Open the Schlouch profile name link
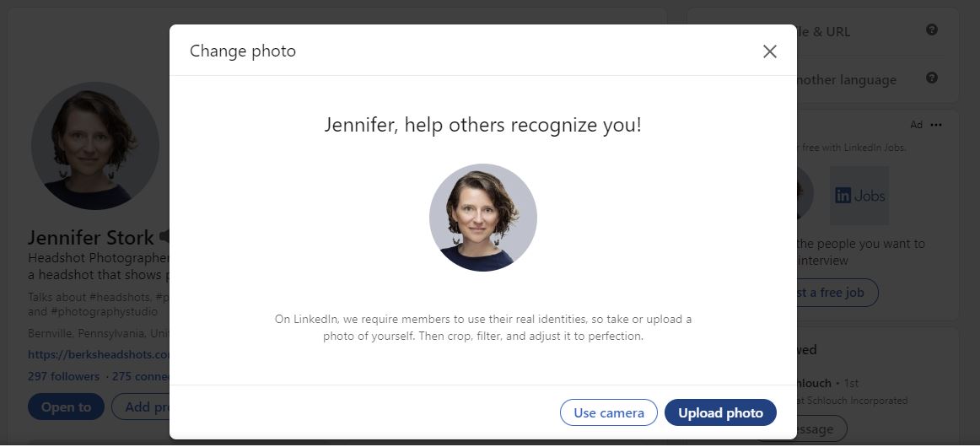This screenshot has height=447, width=980. tap(814, 383)
